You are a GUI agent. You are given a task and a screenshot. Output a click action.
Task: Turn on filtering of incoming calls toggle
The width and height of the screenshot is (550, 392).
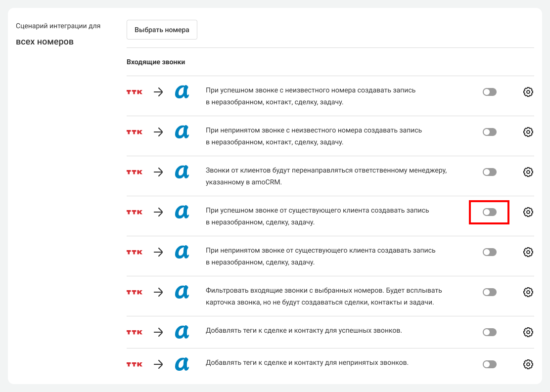pos(489,292)
